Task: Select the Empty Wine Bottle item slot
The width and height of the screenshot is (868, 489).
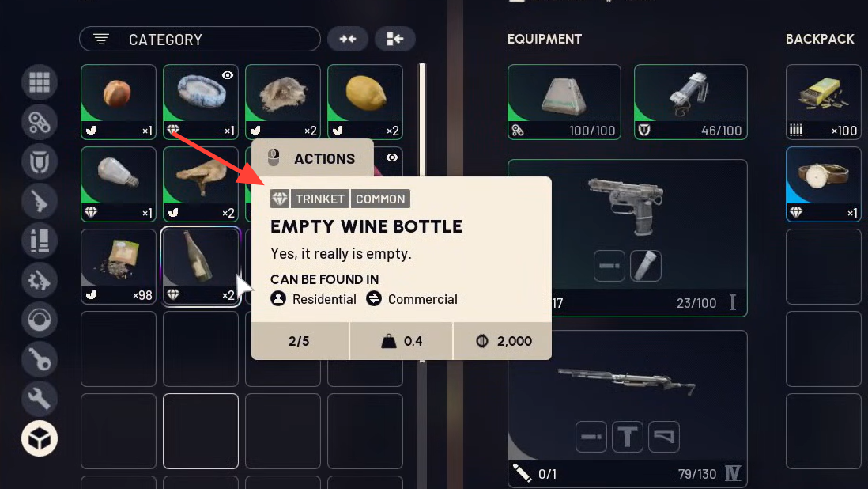Action: point(201,267)
